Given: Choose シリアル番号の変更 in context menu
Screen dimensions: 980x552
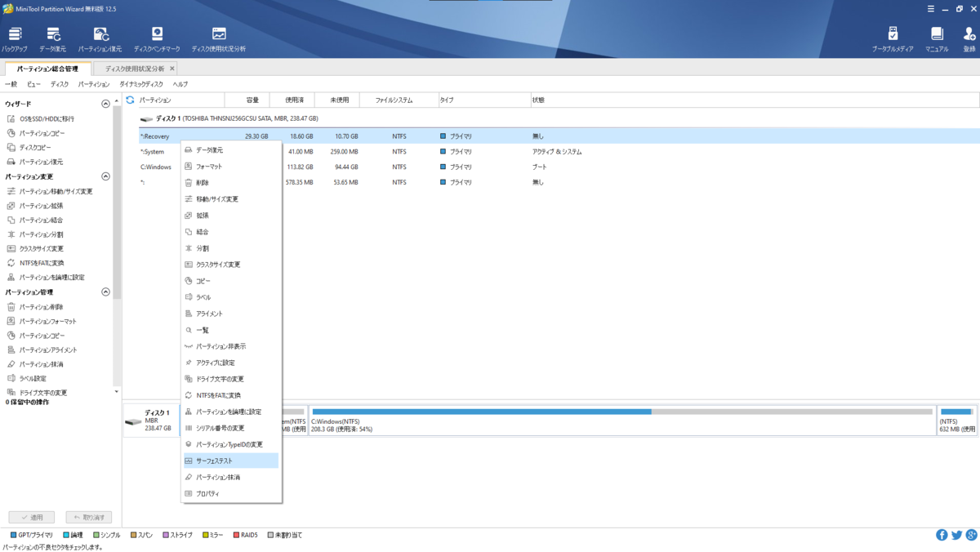Looking at the screenshot, I should (x=231, y=428).
